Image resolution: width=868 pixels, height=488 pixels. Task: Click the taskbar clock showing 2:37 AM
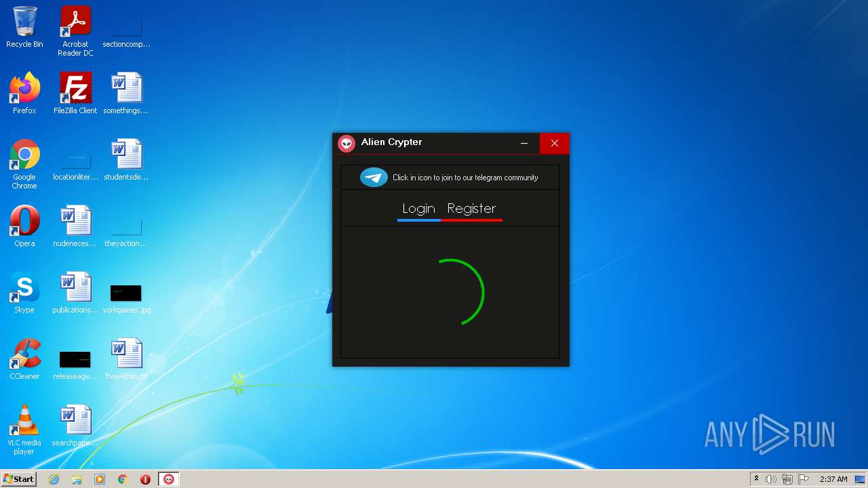[x=833, y=479]
